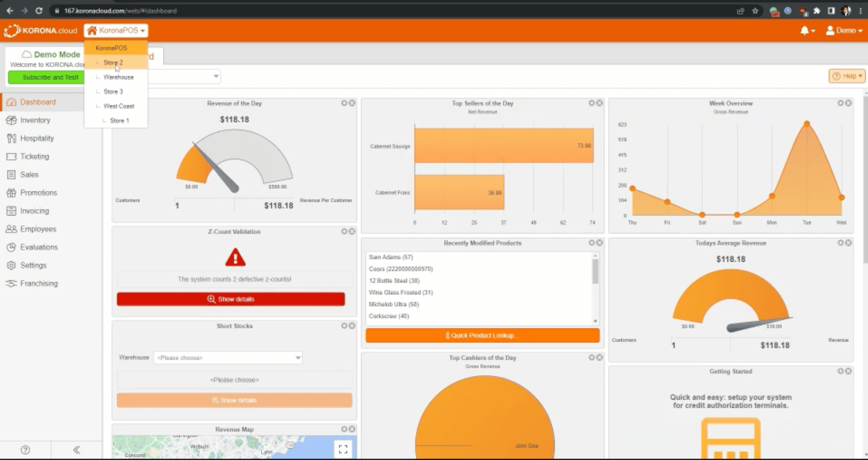Bookmark this page with the star icon

[x=755, y=11]
